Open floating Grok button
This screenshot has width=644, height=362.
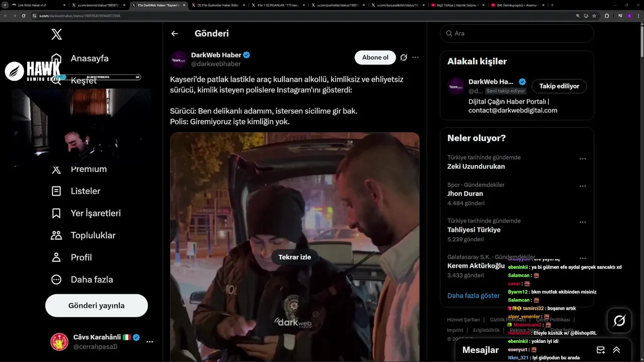(619, 321)
